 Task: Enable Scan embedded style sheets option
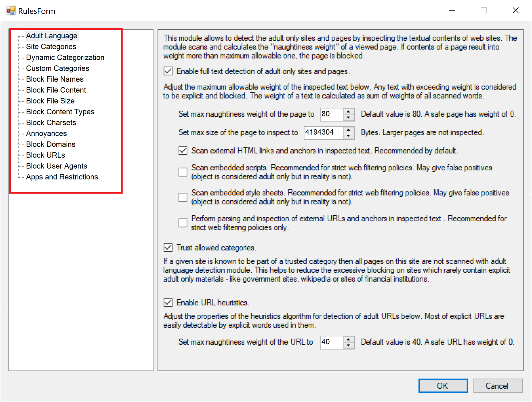(183, 197)
